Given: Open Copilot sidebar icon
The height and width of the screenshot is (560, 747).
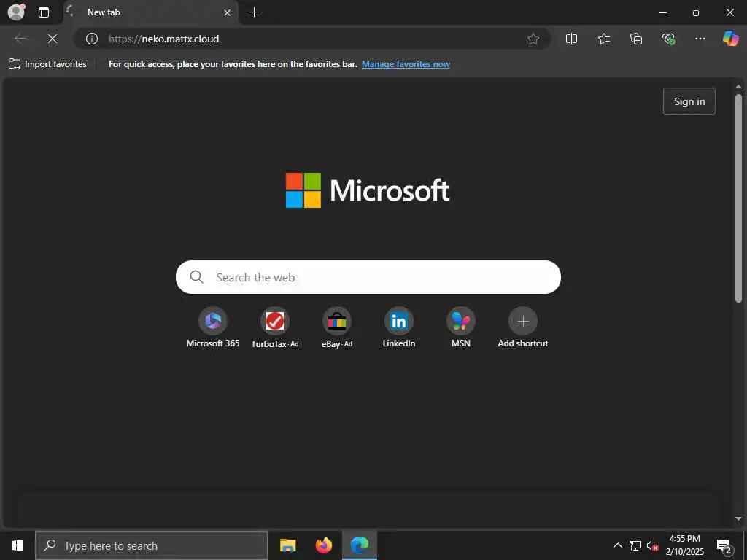Looking at the screenshot, I should tap(730, 39).
